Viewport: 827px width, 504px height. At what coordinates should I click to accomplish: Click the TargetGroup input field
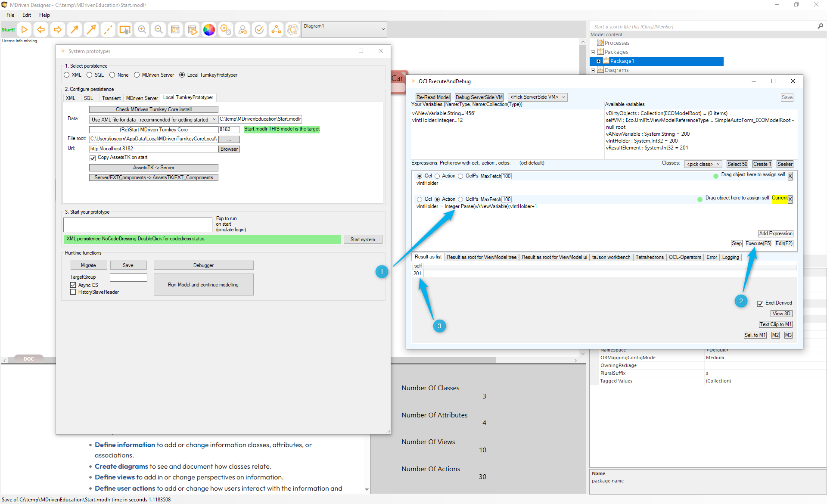(x=128, y=277)
